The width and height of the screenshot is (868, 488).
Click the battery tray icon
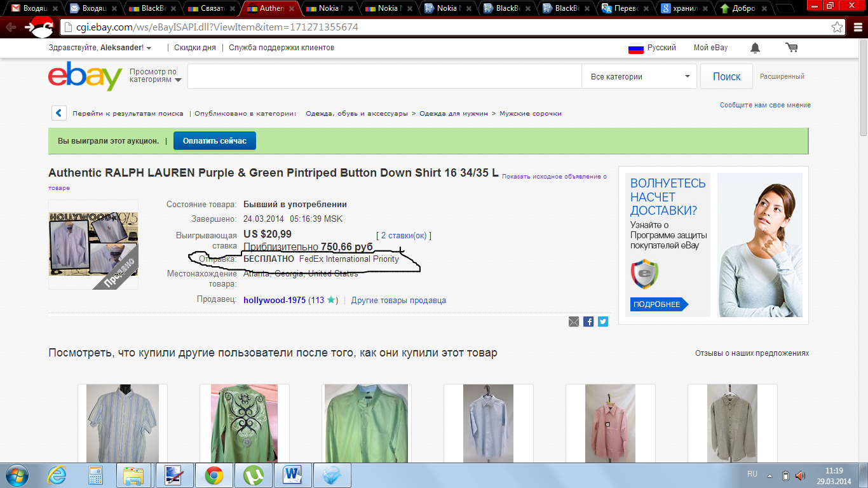tap(785, 475)
